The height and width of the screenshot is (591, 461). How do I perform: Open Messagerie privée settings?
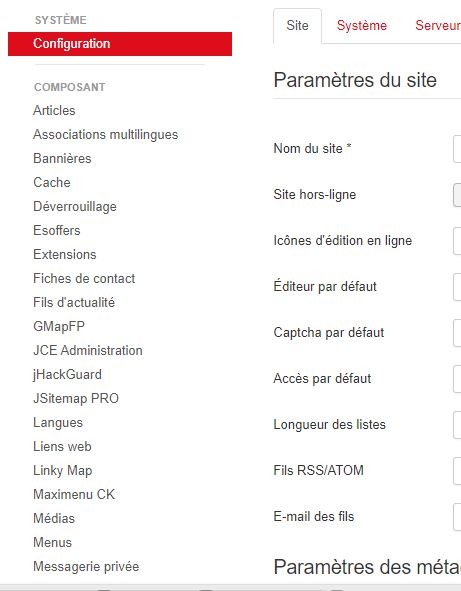[86, 567]
